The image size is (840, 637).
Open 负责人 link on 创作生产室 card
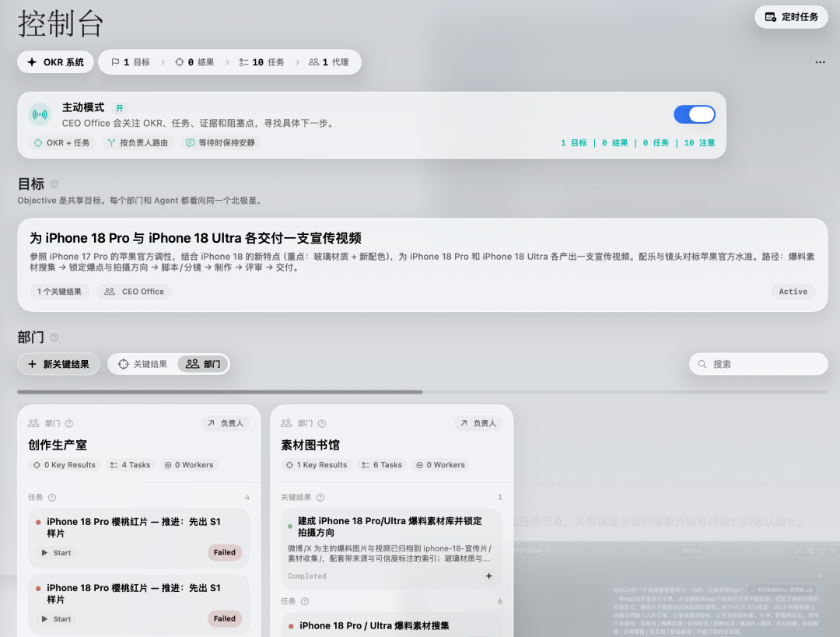click(225, 423)
